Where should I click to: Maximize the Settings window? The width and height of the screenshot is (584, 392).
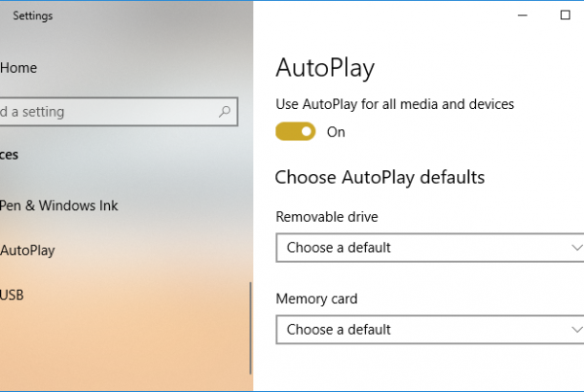point(565,16)
